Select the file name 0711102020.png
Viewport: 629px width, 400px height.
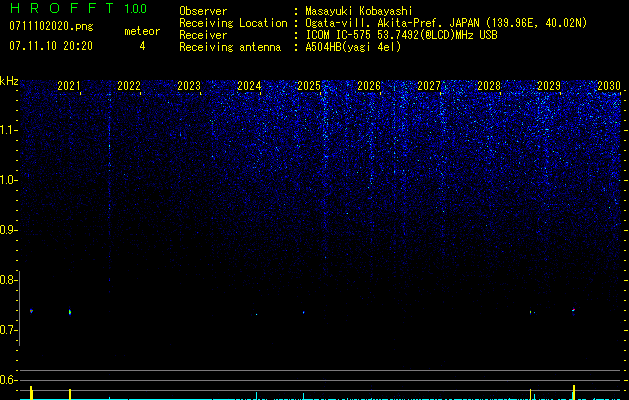(x=51, y=27)
